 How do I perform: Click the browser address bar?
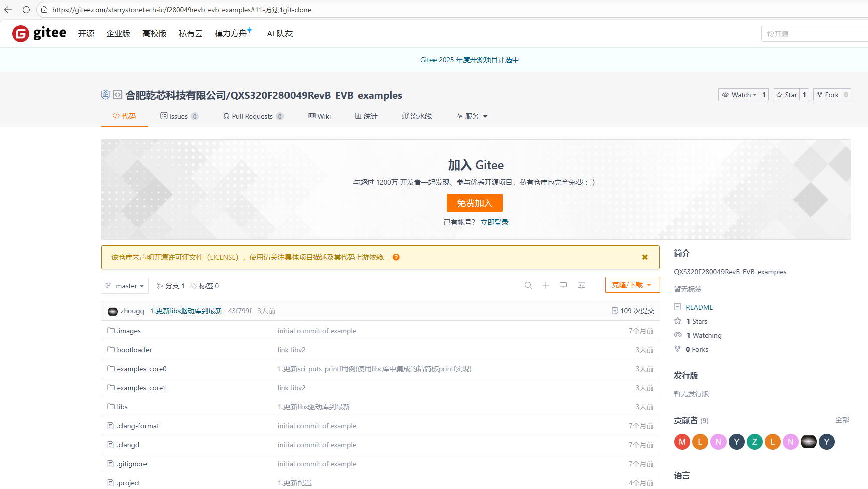pos(452,10)
